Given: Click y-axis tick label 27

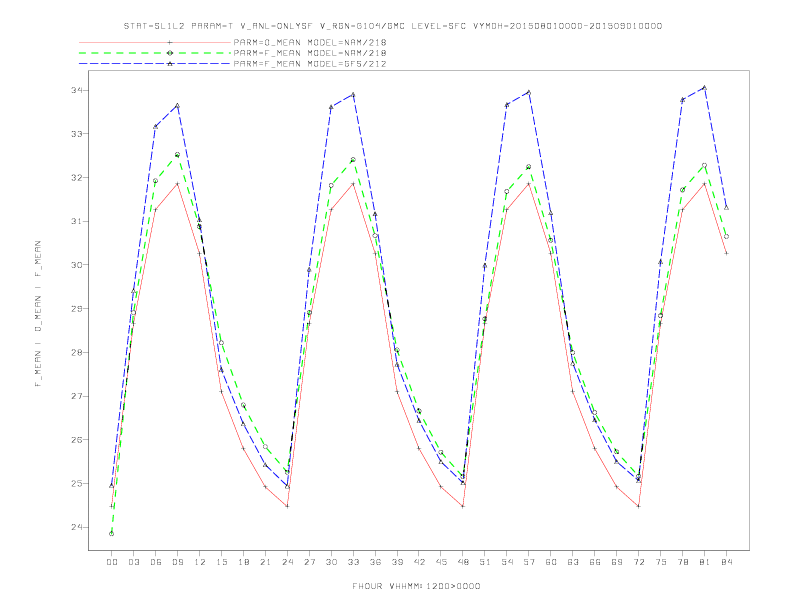Looking at the screenshot, I should pyautogui.click(x=77, y=396).
